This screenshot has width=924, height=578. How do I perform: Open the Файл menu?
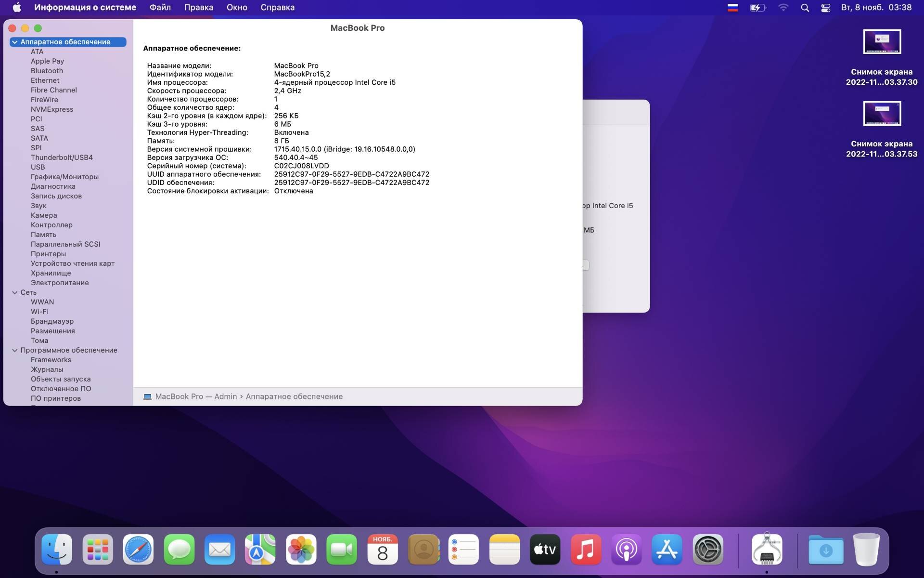click(160, 8)
